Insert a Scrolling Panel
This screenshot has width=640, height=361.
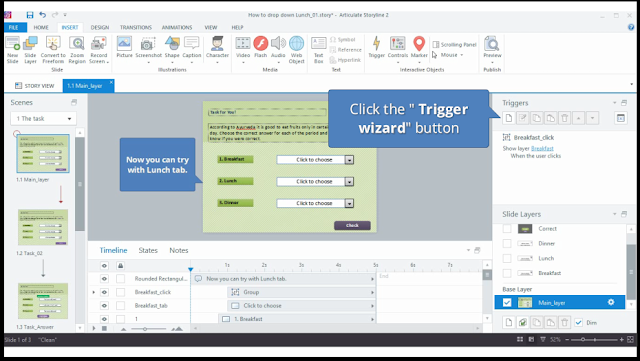pyautogui.click(x=454, y=45)
